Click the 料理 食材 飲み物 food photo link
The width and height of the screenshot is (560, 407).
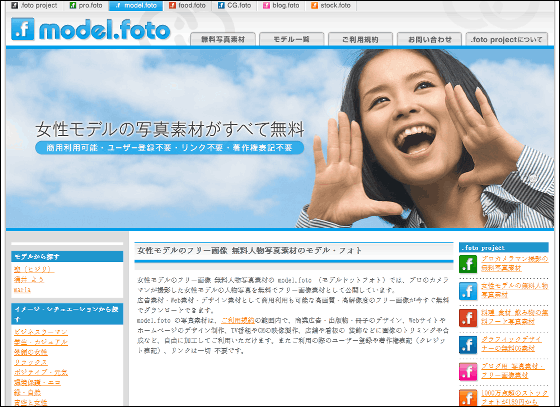point(515,317)
